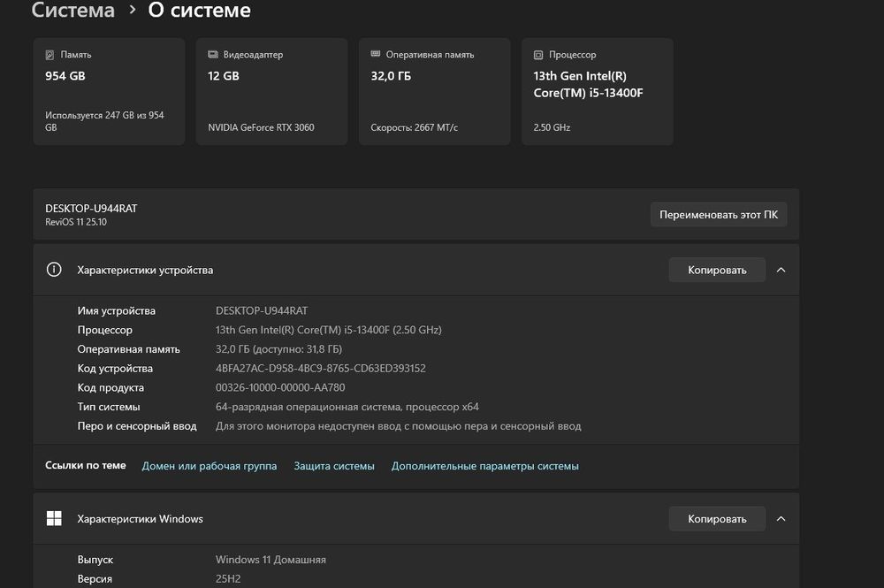Viewport: 884px width, 588px height.
Task: Open the Память storage card
Action: (x=109, y=91)
